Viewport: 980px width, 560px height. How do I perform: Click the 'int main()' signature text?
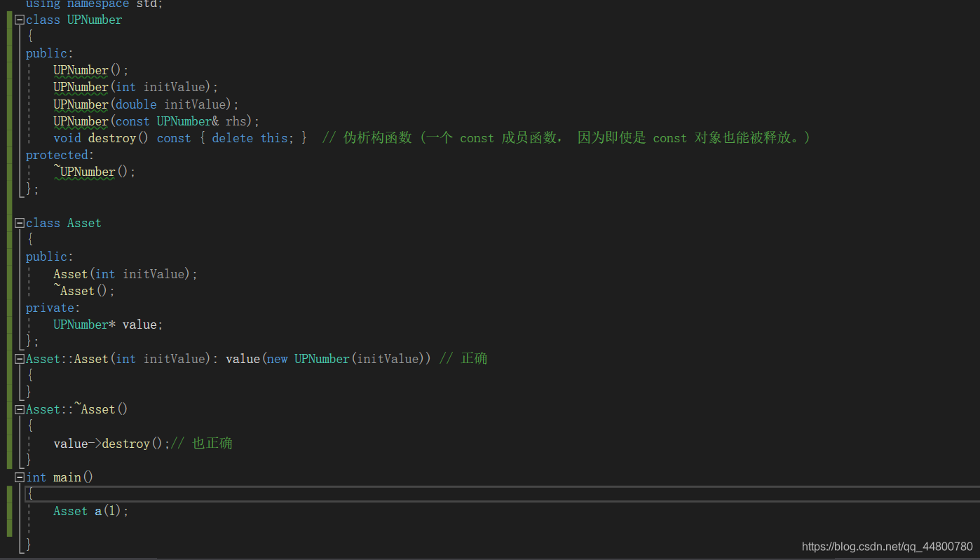click(x=60, y=477)
